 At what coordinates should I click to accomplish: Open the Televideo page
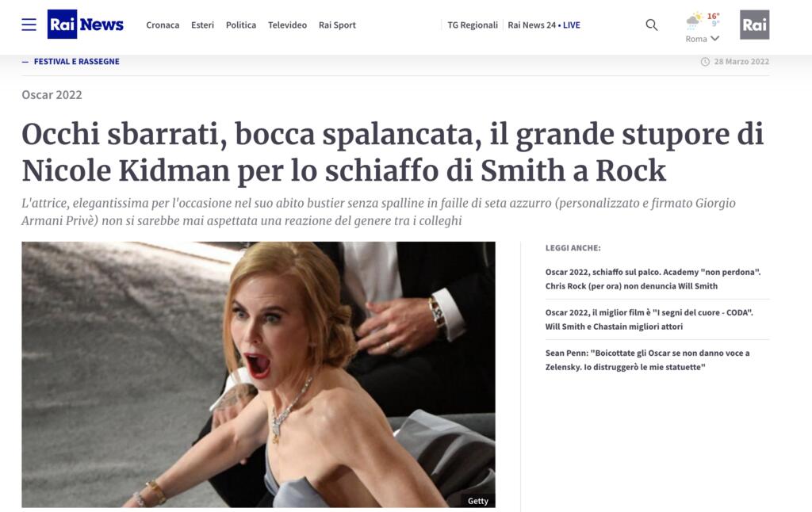[x=287, y=25]
